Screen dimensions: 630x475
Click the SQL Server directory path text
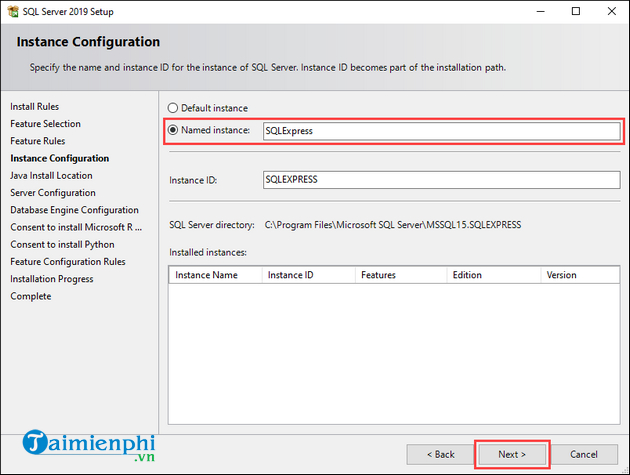click(x=393, y=225)
